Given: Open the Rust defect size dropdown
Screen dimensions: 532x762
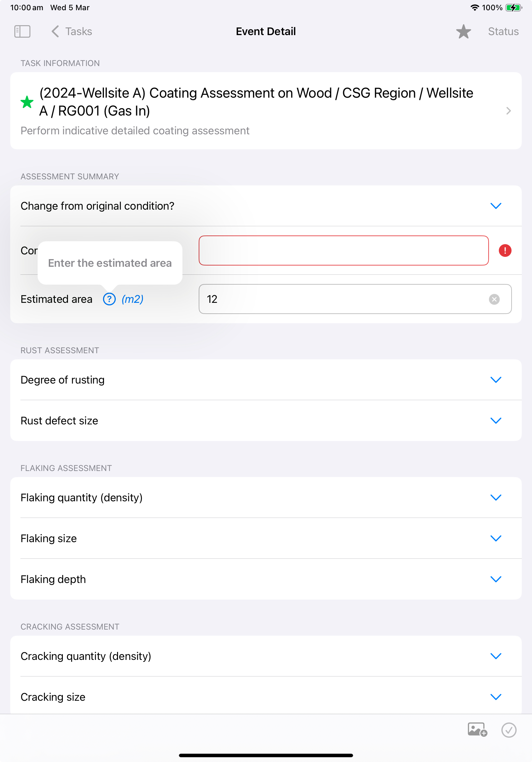Looking at the screenshot, I should (x=266, y=421).
